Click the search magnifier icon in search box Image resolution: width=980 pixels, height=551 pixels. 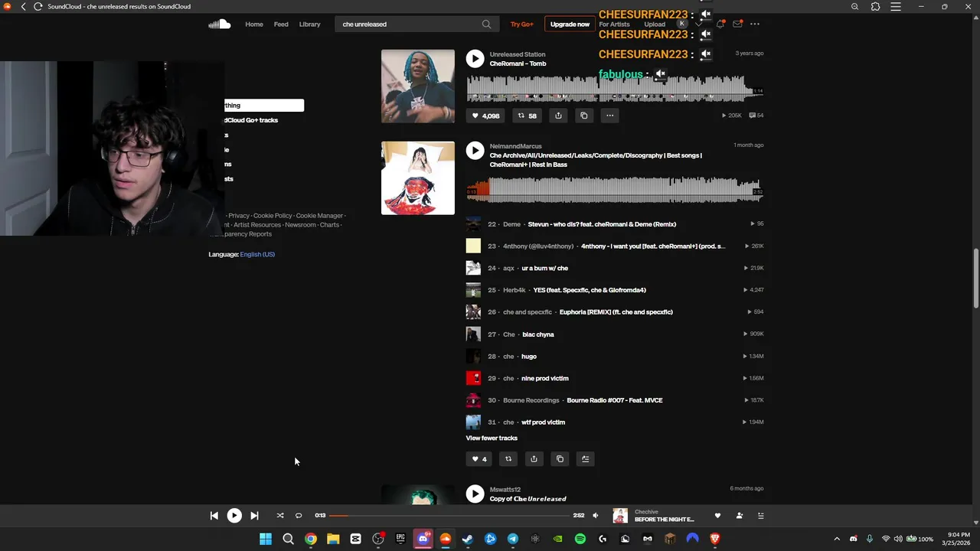[x=486, y=24]
